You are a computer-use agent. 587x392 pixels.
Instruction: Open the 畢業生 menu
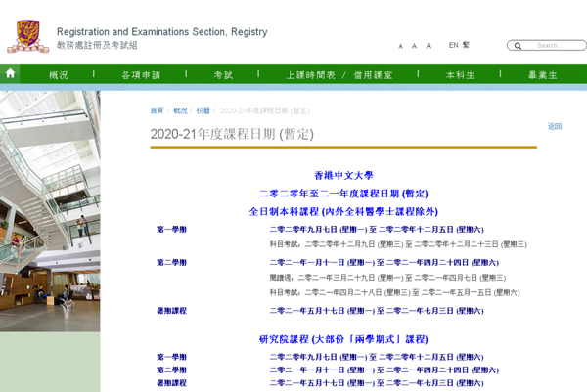tap(542, 75)
